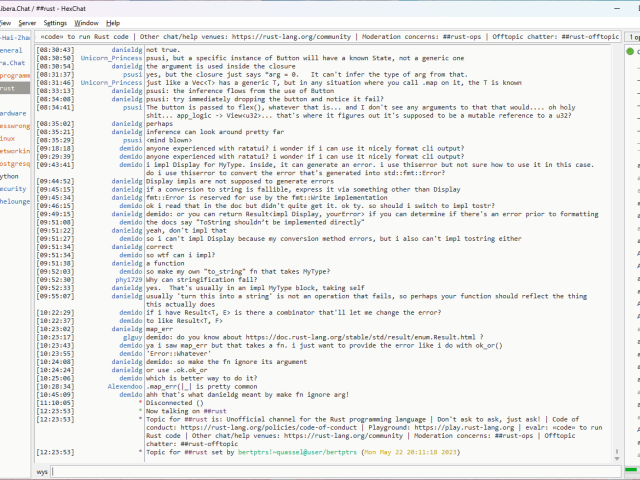The width and height of the screenshot is (640, 480).
Task: Open the Settings menu
Action: pos(55,22)
